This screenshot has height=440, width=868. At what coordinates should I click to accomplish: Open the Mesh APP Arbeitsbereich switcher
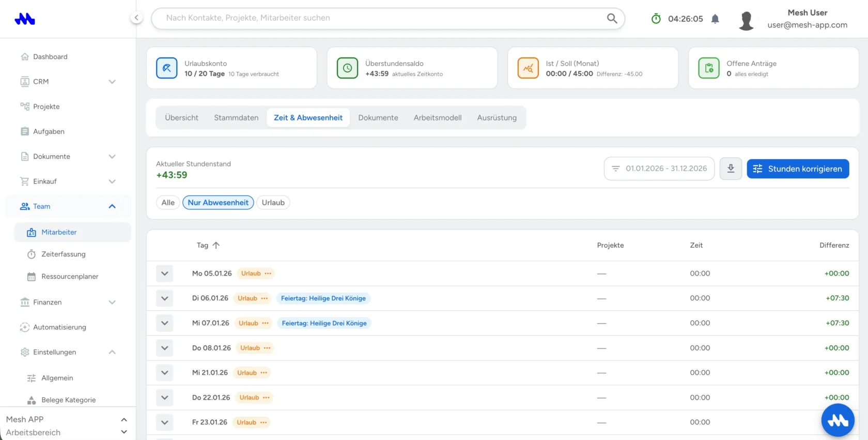pos(68,426)
